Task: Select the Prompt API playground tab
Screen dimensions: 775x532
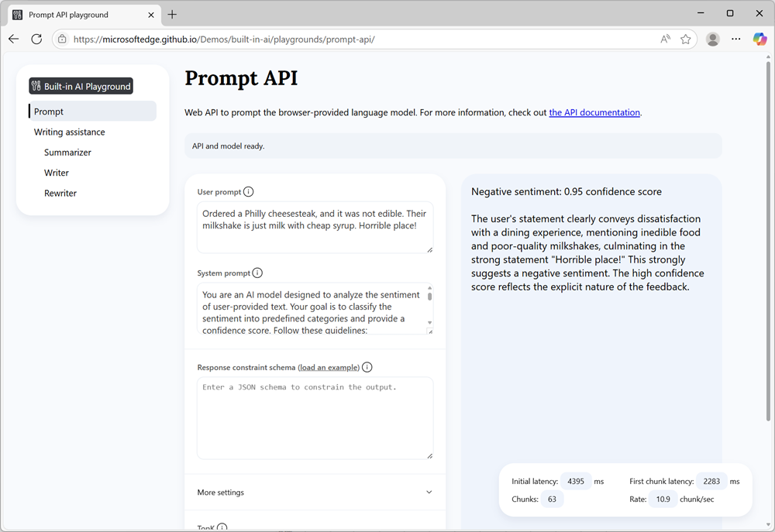Action: coord(84,15)
